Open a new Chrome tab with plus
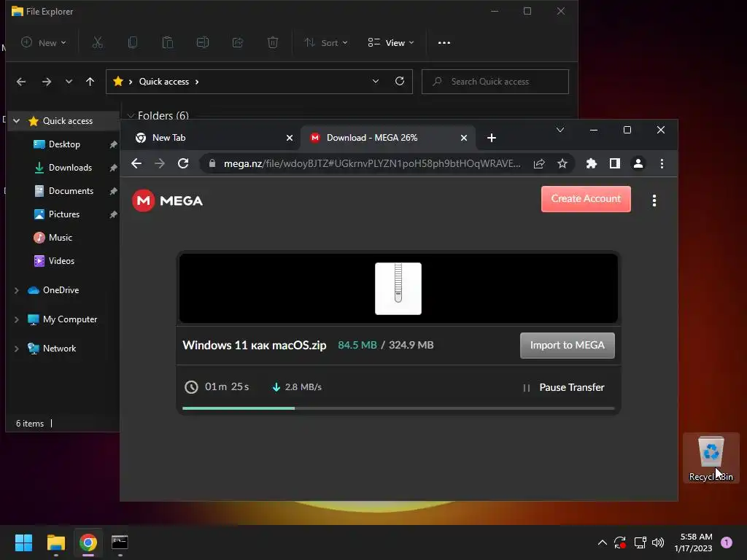The width and height of the screenshot is (747, 560). coord(492,138)
